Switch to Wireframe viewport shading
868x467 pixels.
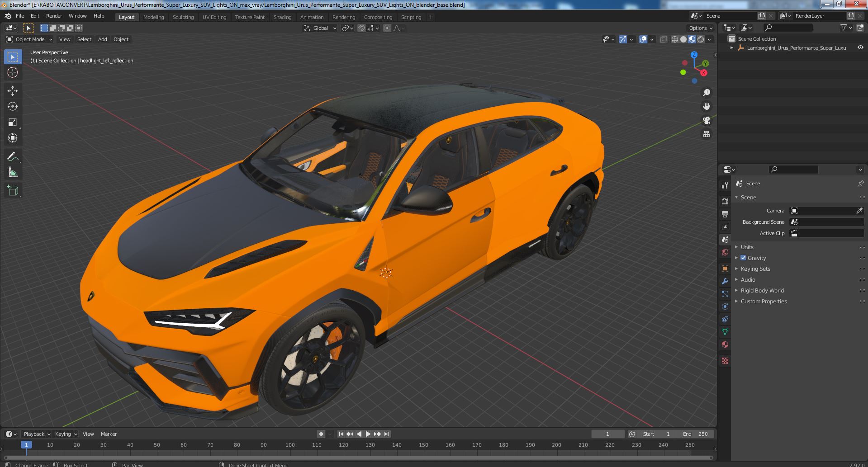675,39
